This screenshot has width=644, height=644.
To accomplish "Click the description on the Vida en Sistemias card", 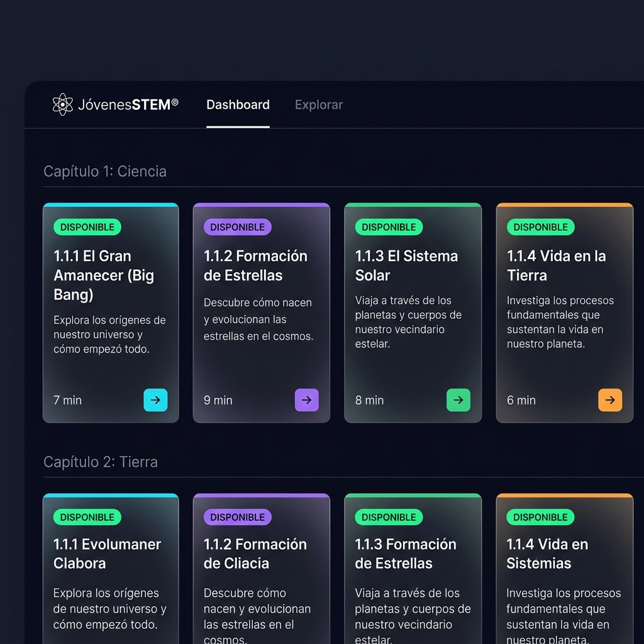I will pos(563,615).
